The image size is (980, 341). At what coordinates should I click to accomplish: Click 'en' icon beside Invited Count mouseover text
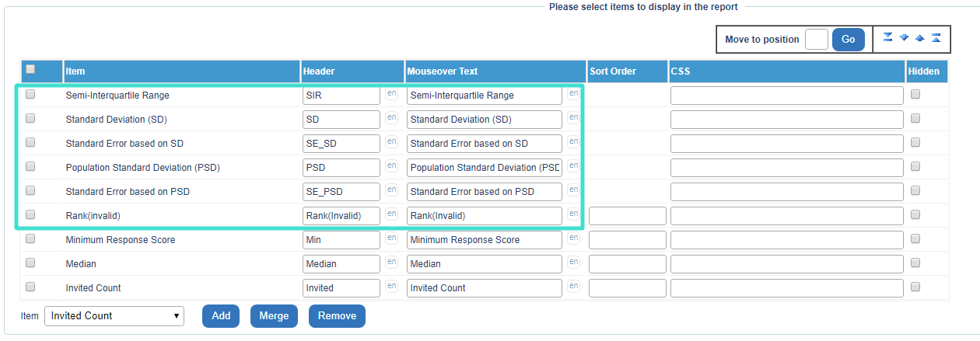pos(573,287)
